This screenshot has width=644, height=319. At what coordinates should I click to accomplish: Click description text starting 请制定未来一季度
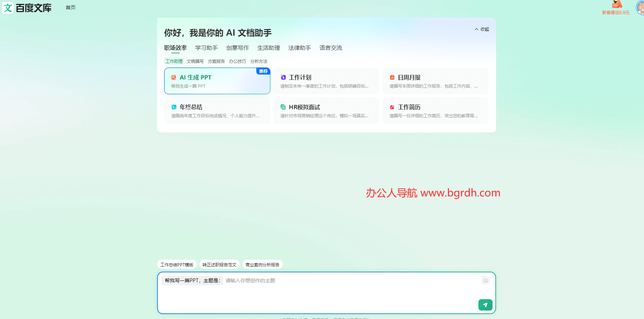click(324, 86)
